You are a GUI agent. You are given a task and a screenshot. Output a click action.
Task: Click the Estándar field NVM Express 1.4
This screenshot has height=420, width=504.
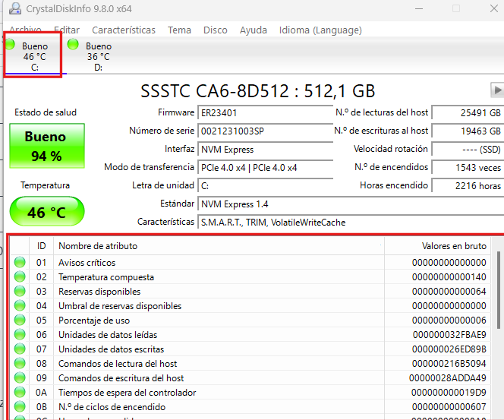[351, 204]
